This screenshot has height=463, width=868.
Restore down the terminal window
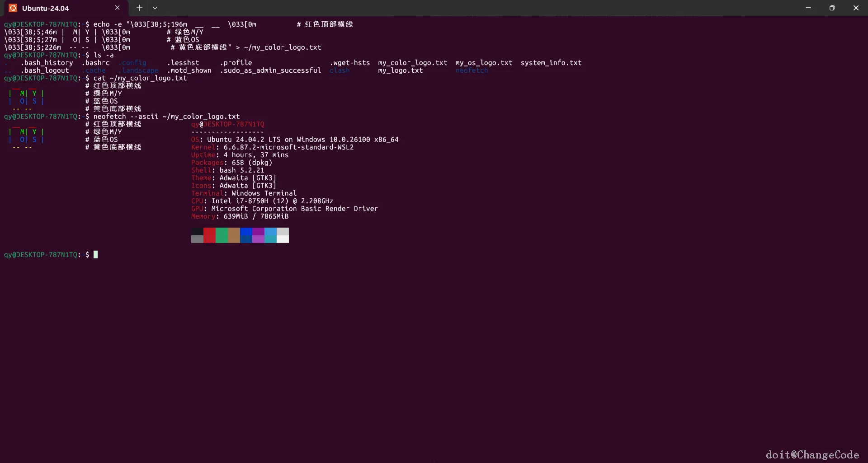click(x=832, y=8)
